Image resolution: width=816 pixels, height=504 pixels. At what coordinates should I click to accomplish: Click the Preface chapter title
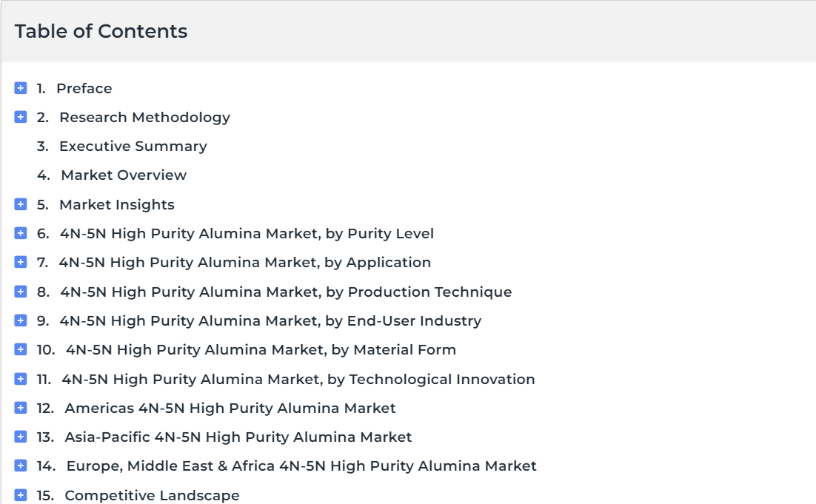pos(84,88)
